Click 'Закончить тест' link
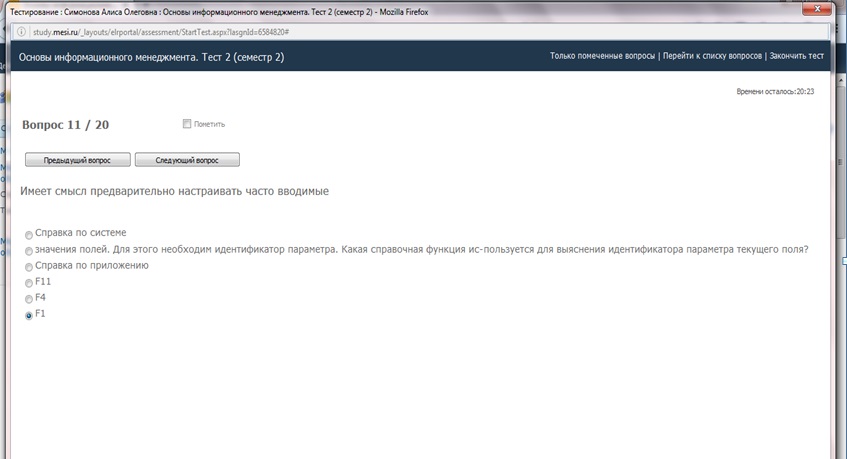The width and height of the screenshot is (847, 459). (796, 56)
